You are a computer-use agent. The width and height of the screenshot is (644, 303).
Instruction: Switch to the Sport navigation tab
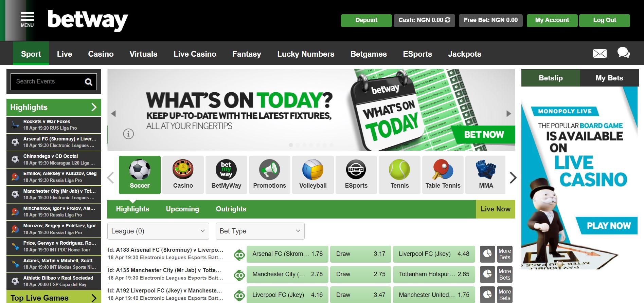[x=31, y=54]
